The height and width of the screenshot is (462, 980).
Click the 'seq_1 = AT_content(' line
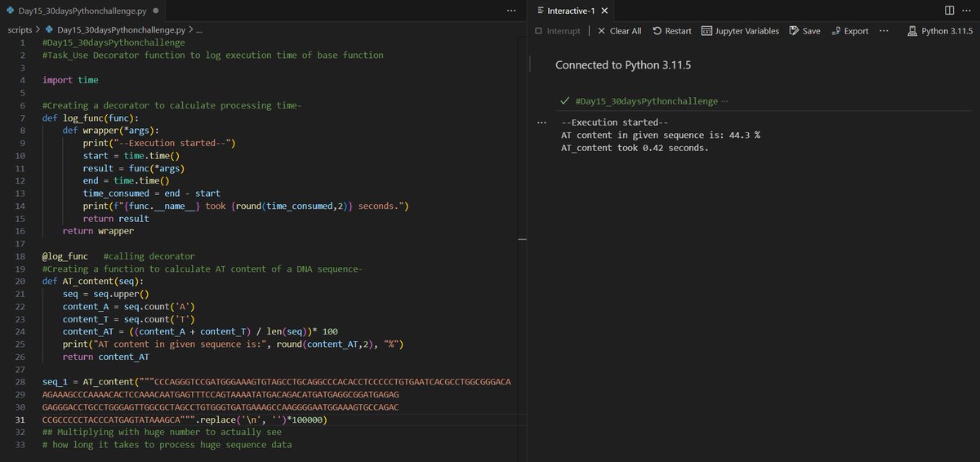point(276,382)
